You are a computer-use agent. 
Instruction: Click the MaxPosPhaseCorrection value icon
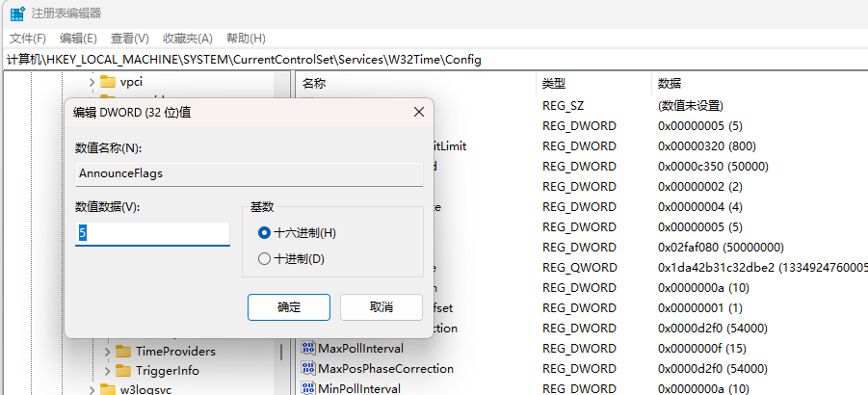[309, 368]
